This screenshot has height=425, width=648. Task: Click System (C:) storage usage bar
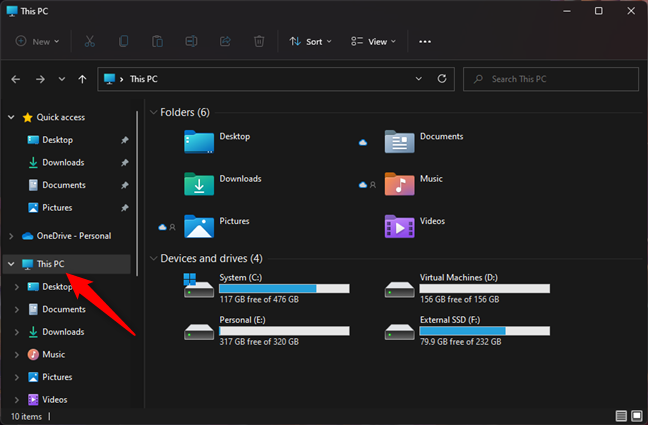(x=284, y=289)
